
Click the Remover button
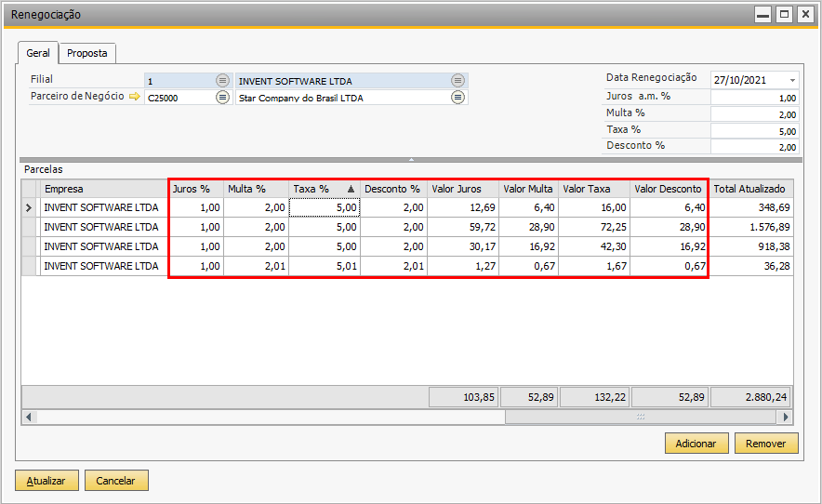tap(766, 444)
